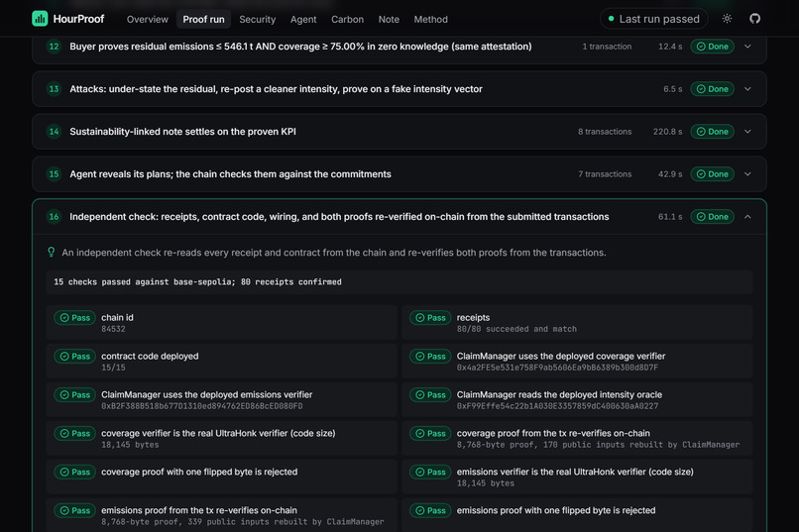Image resolution: width=799 pixels, height=532 pixels.
Task: Select step 13 title about Attacks
Action: click(x=276, y=89)
